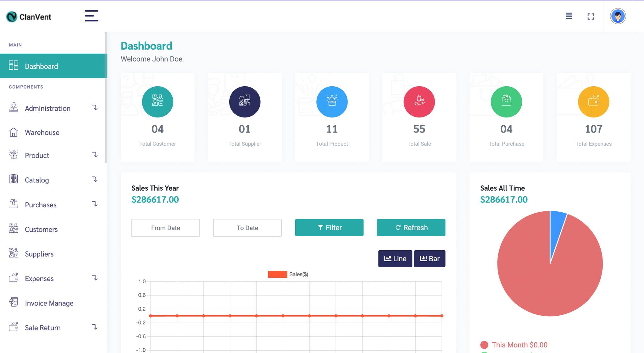
Task: Click the Filter button
Action: [329, 227]
